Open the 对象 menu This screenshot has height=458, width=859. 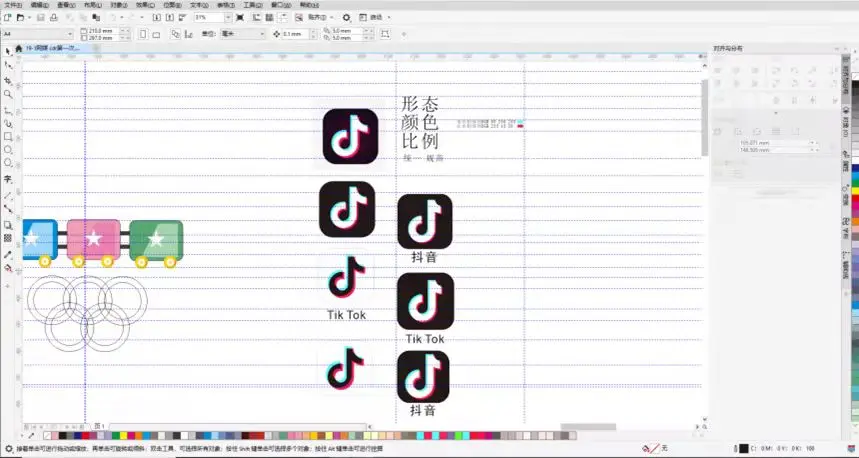click(119, 4)
